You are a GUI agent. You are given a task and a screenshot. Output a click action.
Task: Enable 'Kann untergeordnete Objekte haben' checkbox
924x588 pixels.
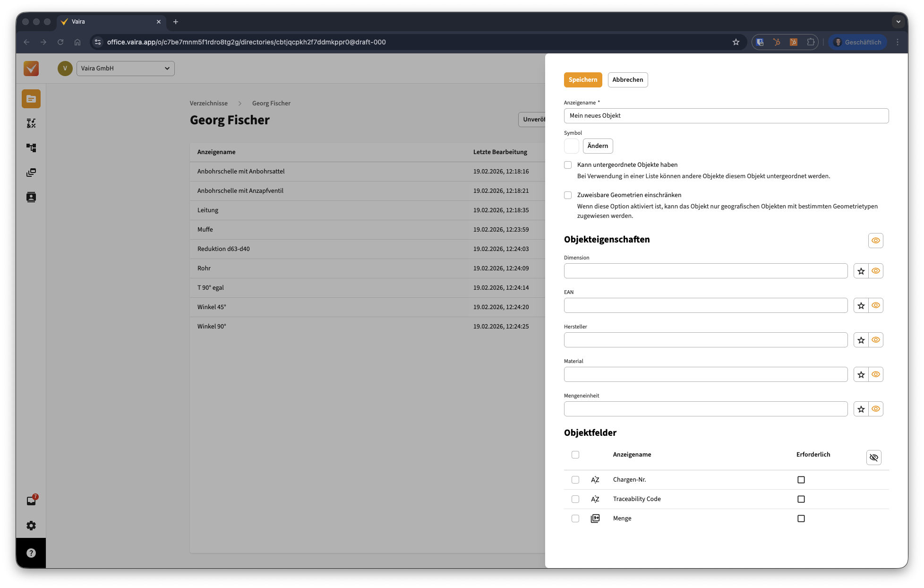[x=568, y=165]
